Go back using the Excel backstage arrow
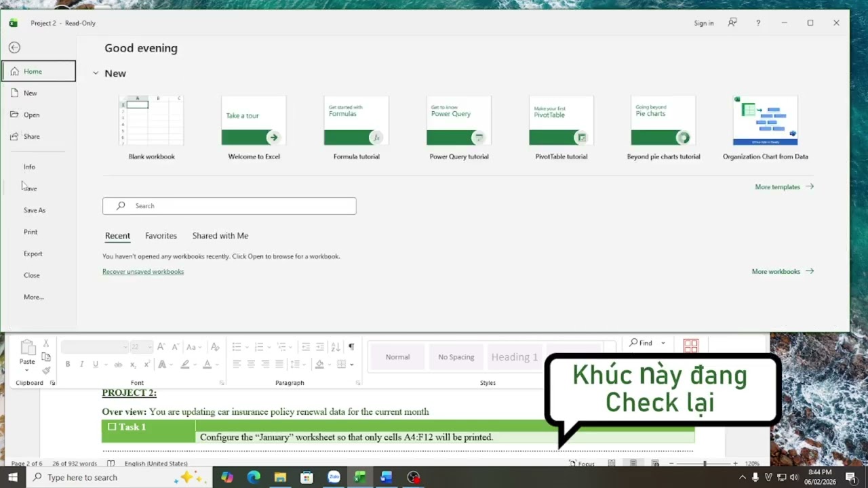 point(14,47)
